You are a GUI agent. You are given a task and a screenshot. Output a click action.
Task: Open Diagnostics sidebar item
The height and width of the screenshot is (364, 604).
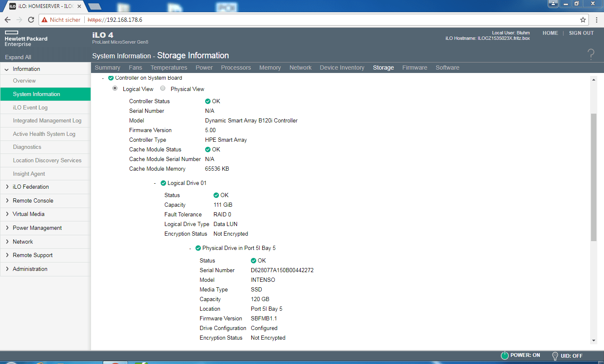coord(45,147)
